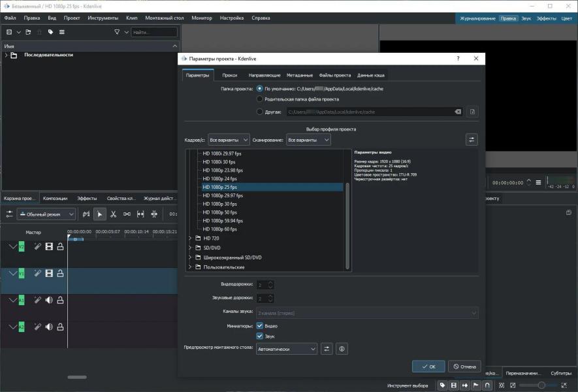Select the Spacer tool
Viewport: 578px width, 392px height.
(x=127, y=214)
